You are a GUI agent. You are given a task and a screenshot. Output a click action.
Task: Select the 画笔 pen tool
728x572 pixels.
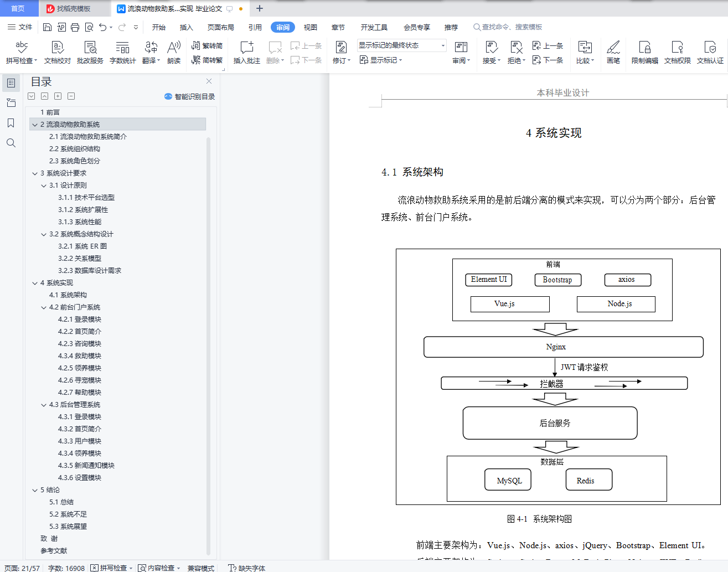(x=613, y=53)
